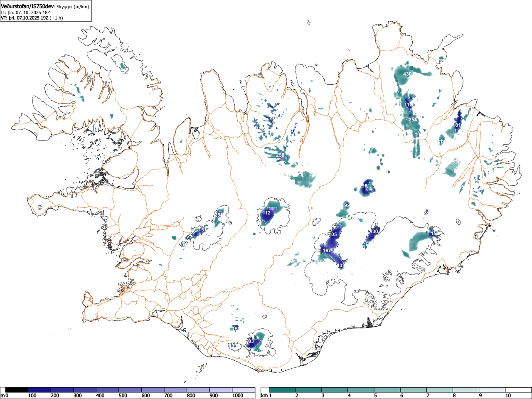This screenshot has width=532, height=399.
Task: Click the '10' km legend label
Action: [x=508, y=396]
